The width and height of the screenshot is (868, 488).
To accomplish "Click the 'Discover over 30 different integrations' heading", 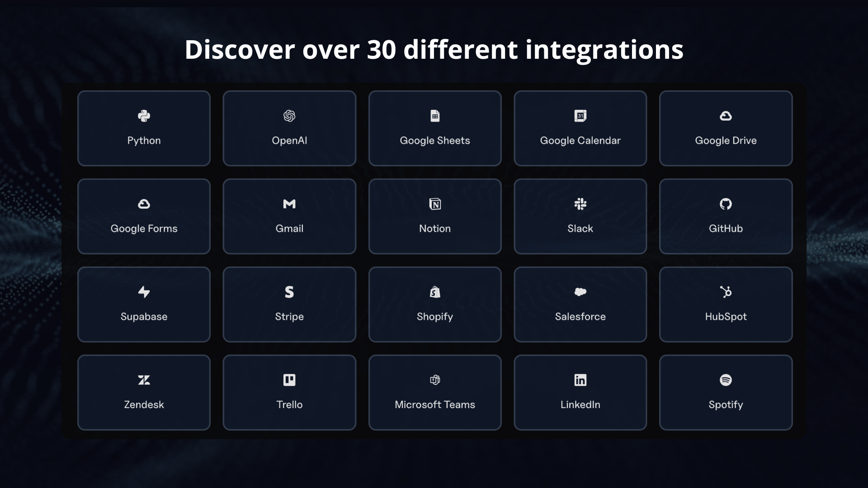I will 434,49.
